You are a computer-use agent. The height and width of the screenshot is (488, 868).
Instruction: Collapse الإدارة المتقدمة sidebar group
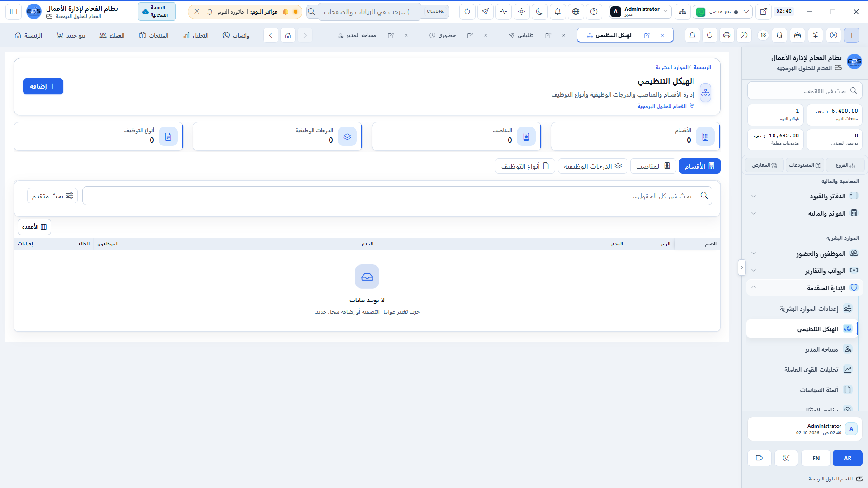(x=805, y=288)
